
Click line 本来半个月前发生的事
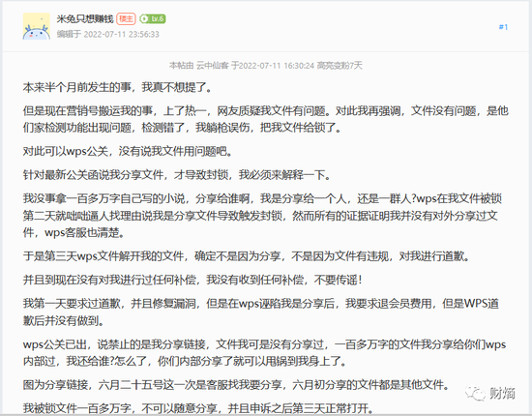tap(118, 87)
